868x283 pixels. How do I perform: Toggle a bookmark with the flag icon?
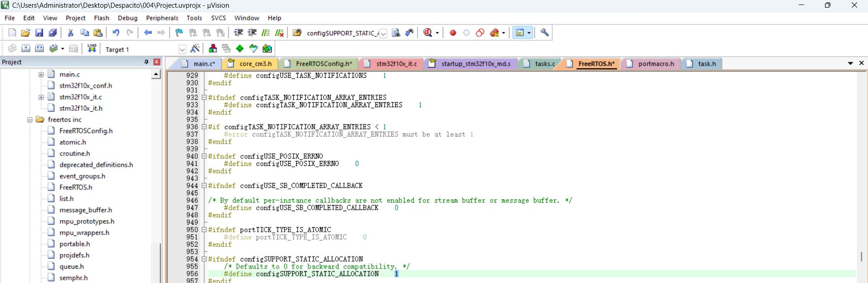coord(179,33)
